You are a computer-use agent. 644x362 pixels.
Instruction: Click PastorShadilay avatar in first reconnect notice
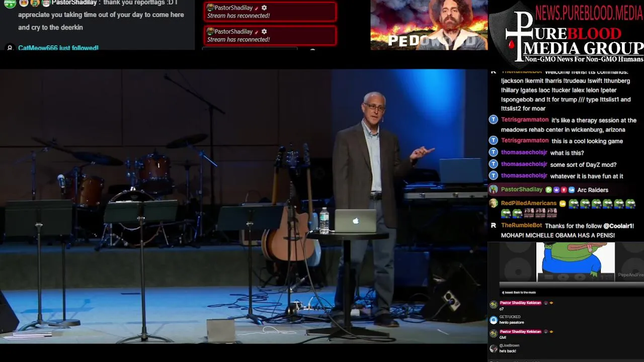[210, 8]
